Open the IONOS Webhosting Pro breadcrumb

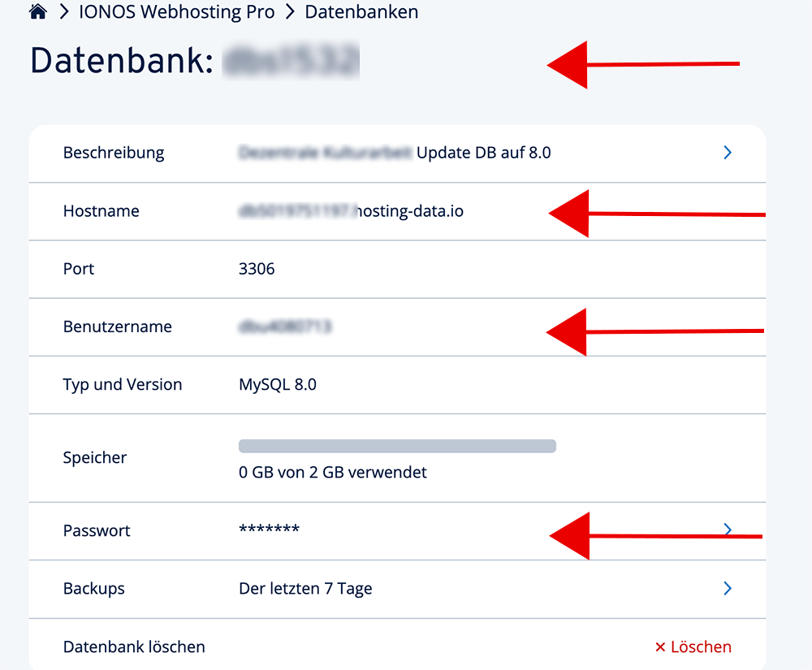(x=177, y=12)
